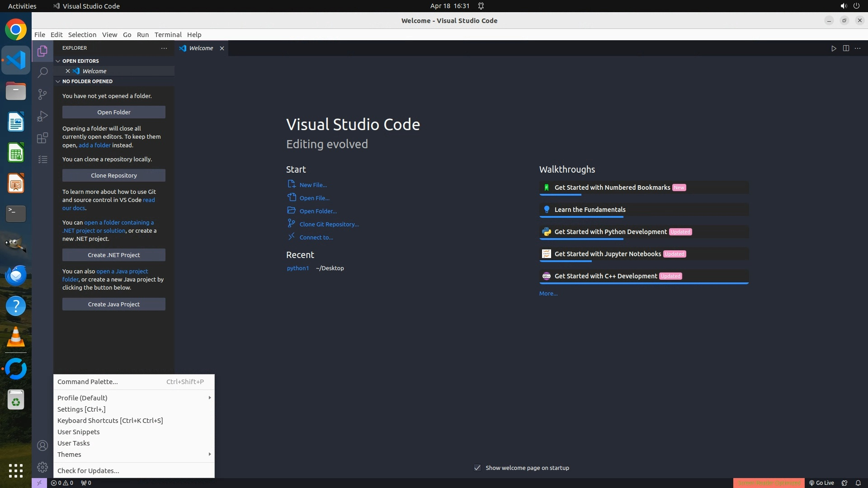This screenshot has width=868, height=488.
Task: Open the Learn the Fundamentals walkthrough
Action: tap(590, 210)
